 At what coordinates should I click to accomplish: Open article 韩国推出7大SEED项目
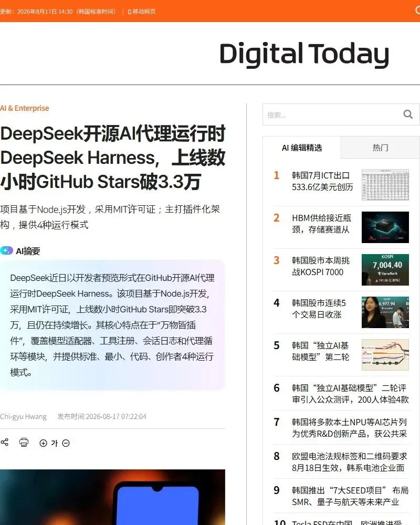(350, 496)
